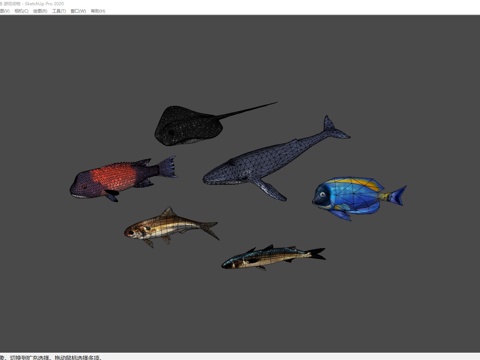
Task: Open the 工具(T) Tools menu
Action: (59, 11)
